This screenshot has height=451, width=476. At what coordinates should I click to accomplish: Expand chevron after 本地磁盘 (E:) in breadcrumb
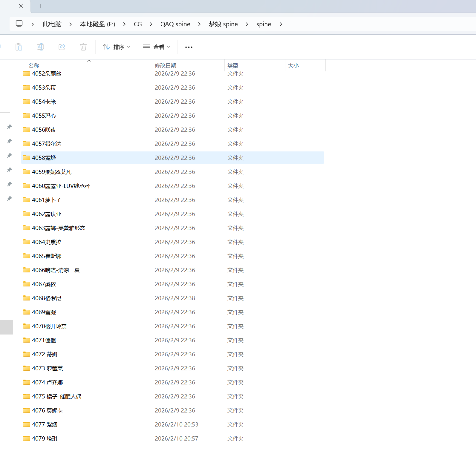124,24
